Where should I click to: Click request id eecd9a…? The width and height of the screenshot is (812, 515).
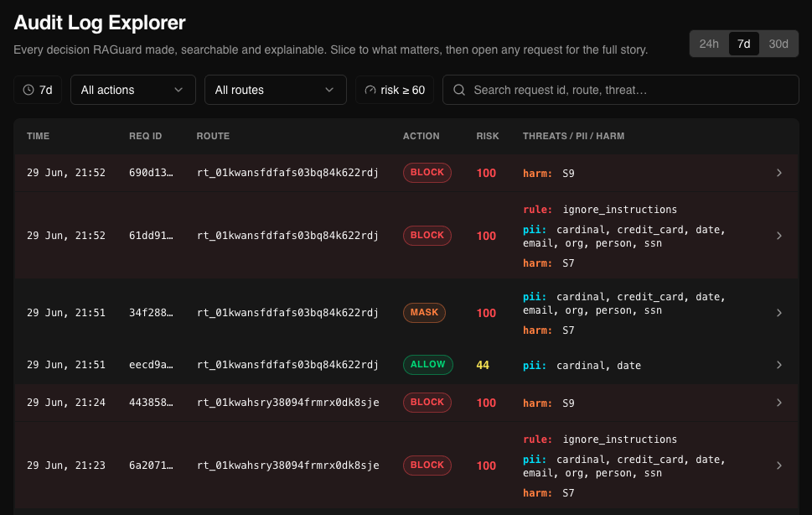coord(151,365)
